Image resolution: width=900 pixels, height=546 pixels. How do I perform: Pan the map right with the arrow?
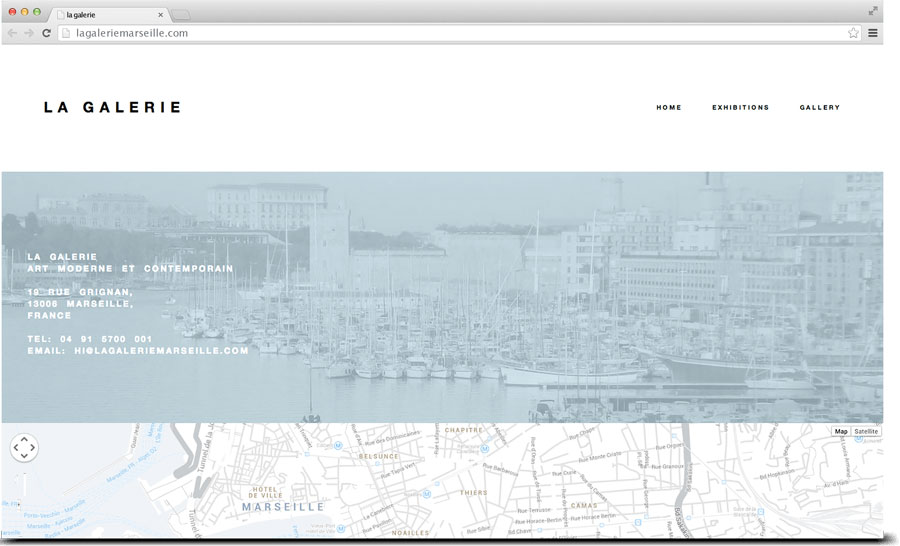[x=33, y=448]
